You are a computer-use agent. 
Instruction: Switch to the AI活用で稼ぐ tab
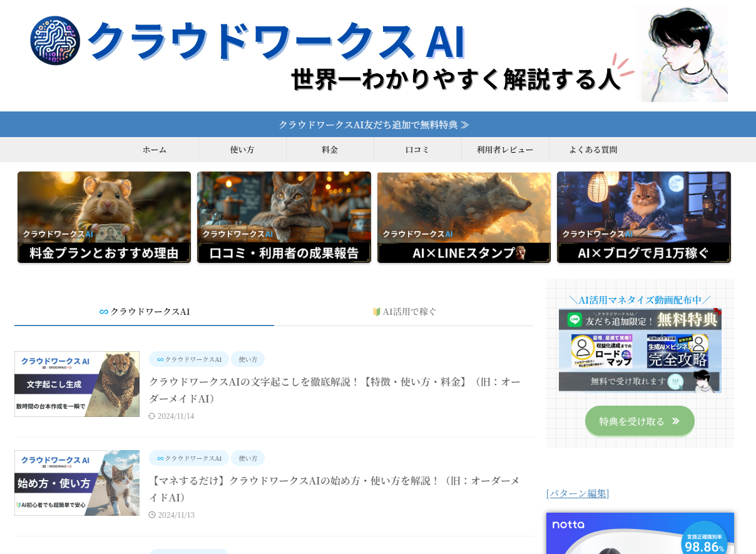tap(404, 312)
